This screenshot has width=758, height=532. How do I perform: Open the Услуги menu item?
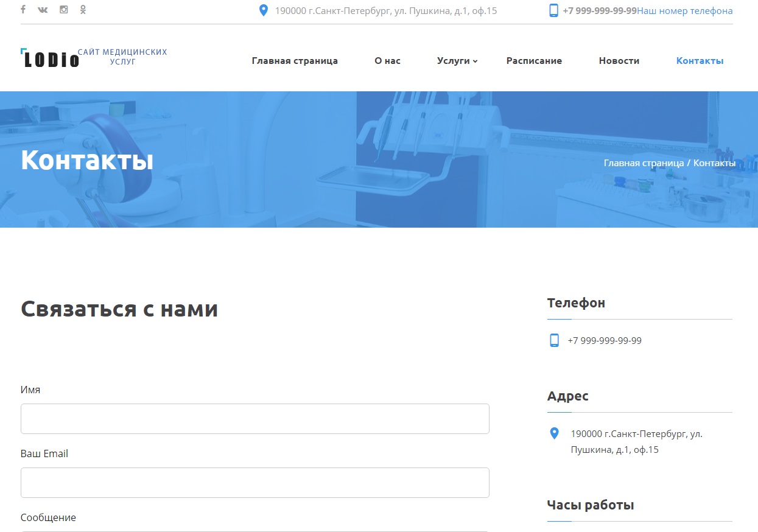click(454, 61)
